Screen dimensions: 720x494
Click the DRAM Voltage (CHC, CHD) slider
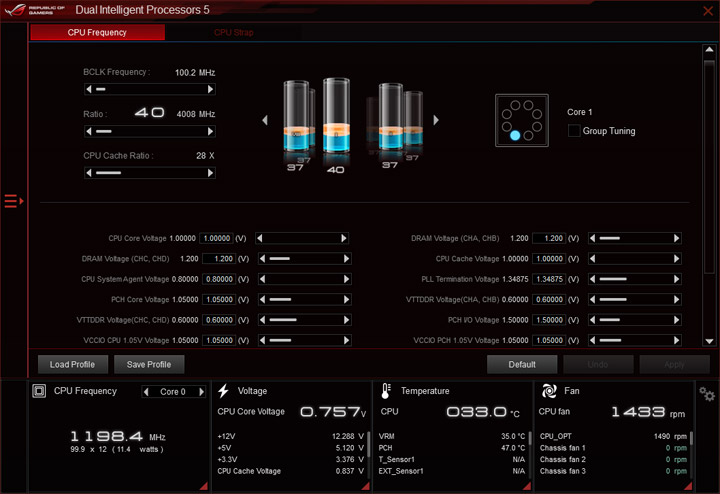pyautogui.click(x=304, y=259)
